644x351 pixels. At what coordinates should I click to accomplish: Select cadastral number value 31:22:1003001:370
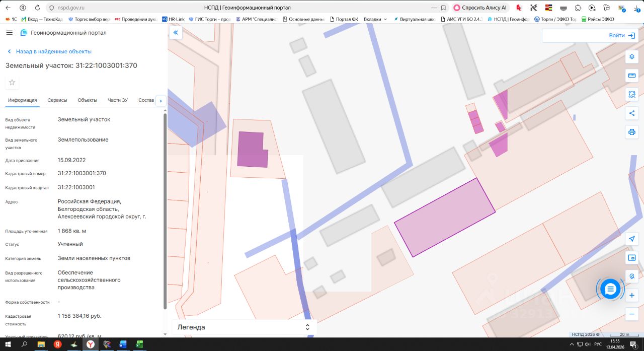[x=82, y=173]
